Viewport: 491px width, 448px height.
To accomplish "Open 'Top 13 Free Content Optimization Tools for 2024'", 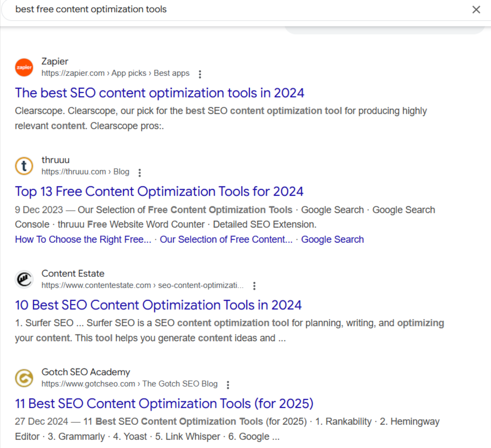I will coord(159,191).
